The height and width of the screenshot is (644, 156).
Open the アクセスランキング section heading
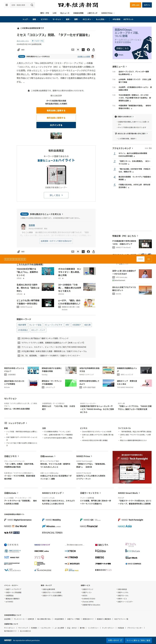pyautogui.click(x=123, y=148)
